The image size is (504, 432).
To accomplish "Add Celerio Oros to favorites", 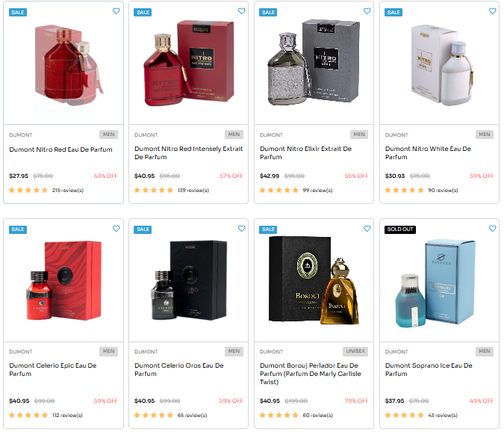I will coord(241,229).
